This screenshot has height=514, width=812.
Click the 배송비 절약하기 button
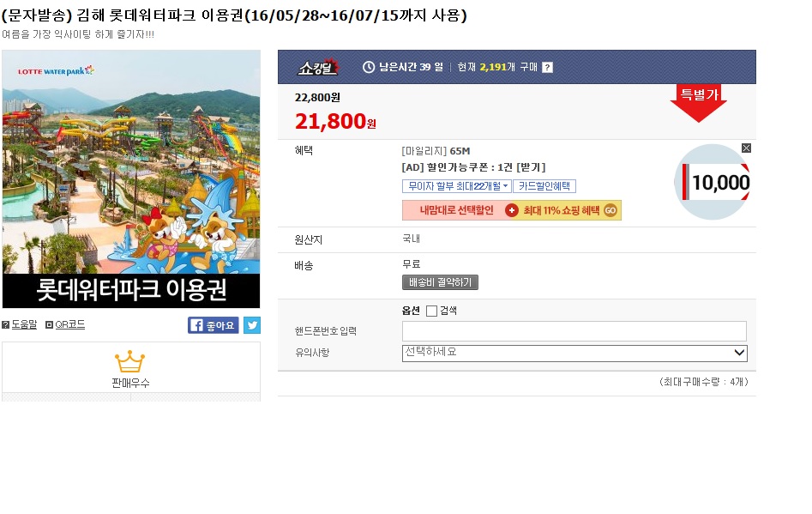tap(441, 282)
